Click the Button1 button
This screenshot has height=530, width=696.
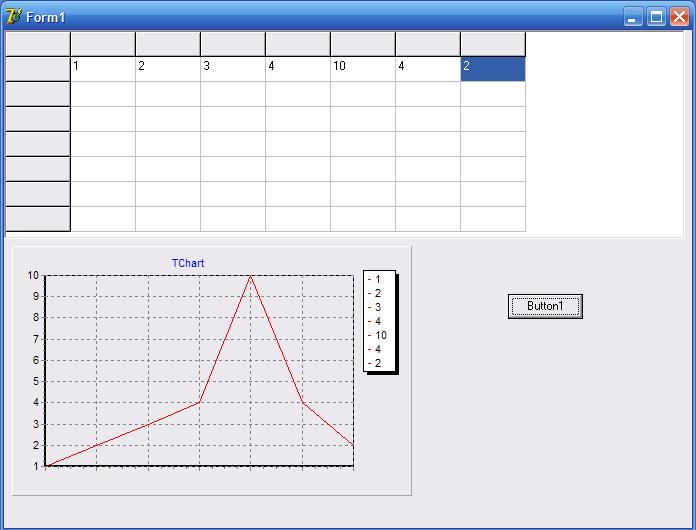tap(545, 306)
